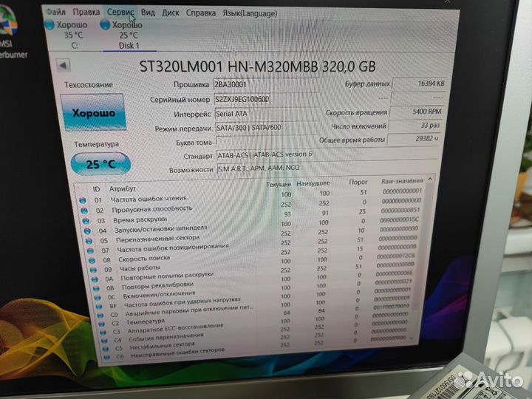Click status icon of attribute 08 row
This screenshot has width=532, height=399.
tap(92, 261)
